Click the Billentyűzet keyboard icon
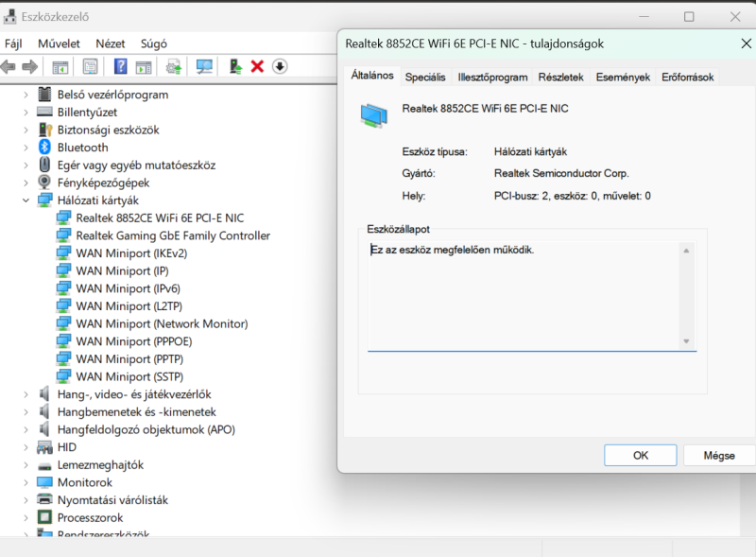The width and height of the screenshot is (756, 557). pos(44,112)
